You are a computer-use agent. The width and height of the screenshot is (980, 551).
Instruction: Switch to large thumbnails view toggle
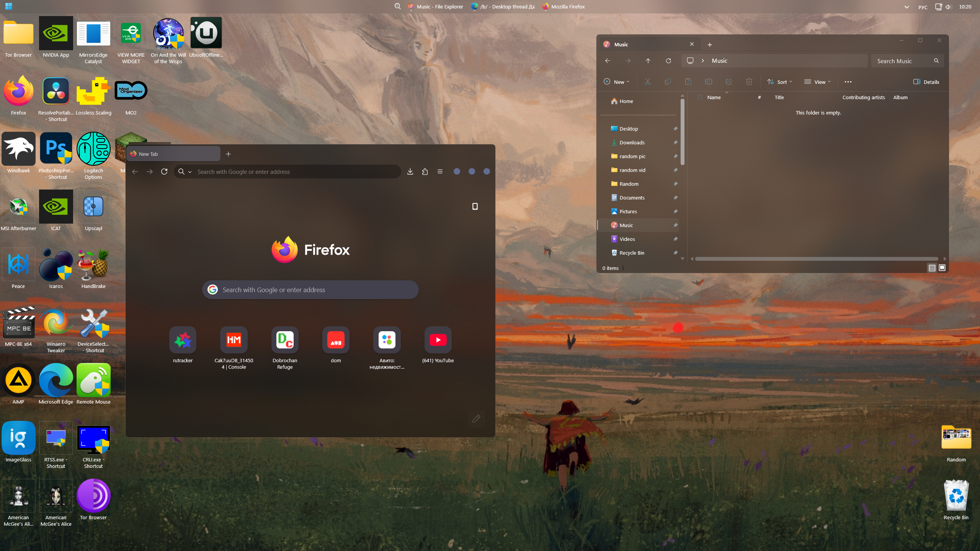pyautogui.click(x=942, y=268)
